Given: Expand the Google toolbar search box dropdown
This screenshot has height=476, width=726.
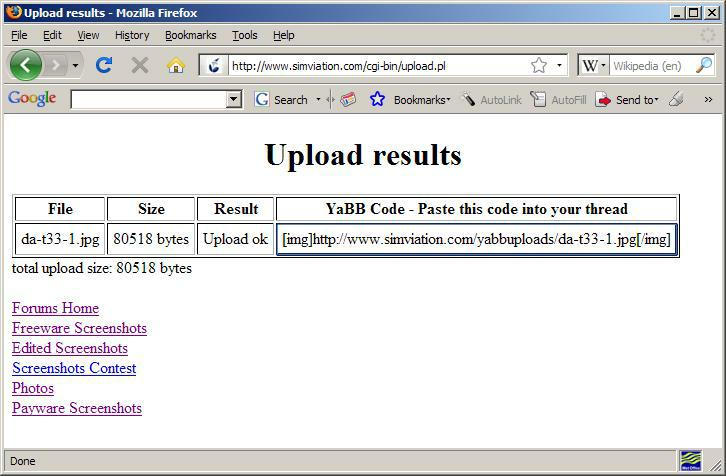Looking at the screenshot, I should tap(234, 99).
